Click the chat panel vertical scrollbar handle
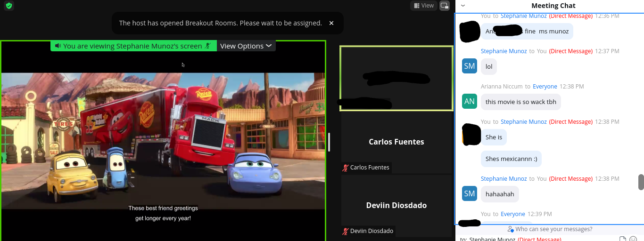The image size is (644, 241). click(x=641, y=182)
